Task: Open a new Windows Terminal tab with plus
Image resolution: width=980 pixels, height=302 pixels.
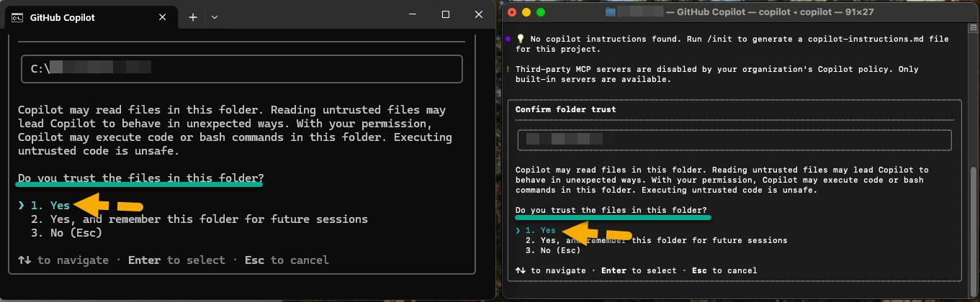Action: [193, 17]
